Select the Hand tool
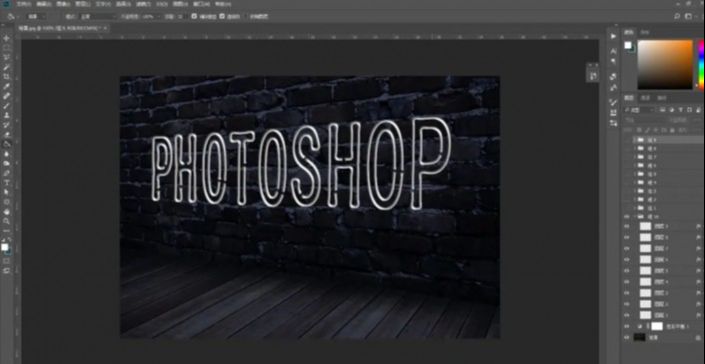 tap(6, 211)
